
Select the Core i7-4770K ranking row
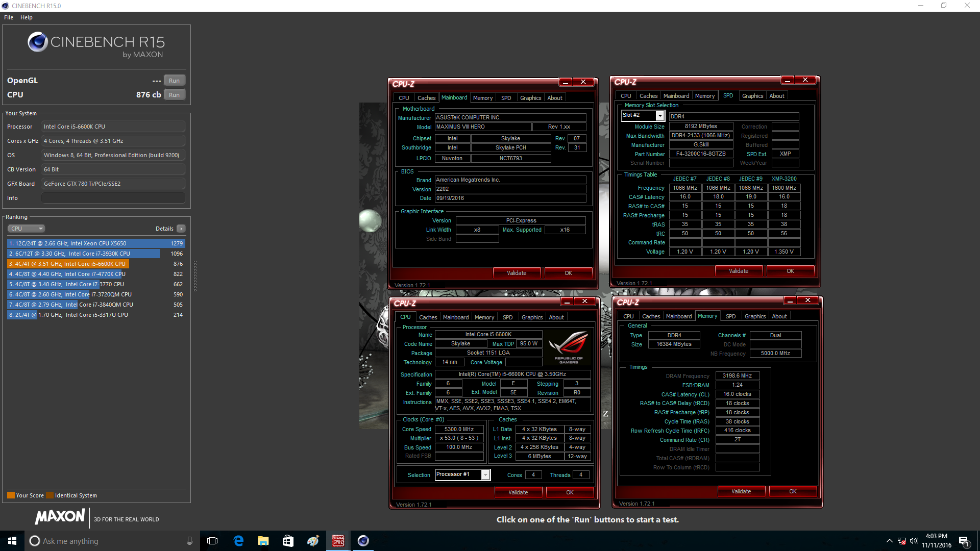pos(96,274)
